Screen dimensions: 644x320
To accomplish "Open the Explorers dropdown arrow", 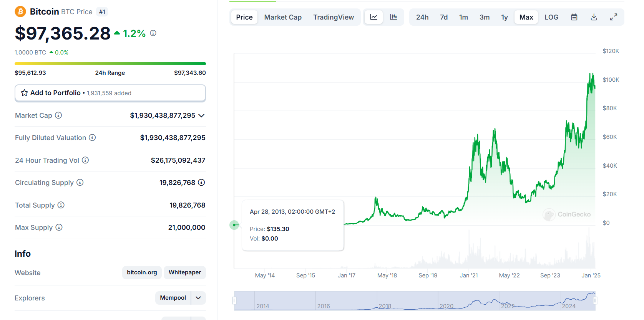I will [x=198, y=298].
